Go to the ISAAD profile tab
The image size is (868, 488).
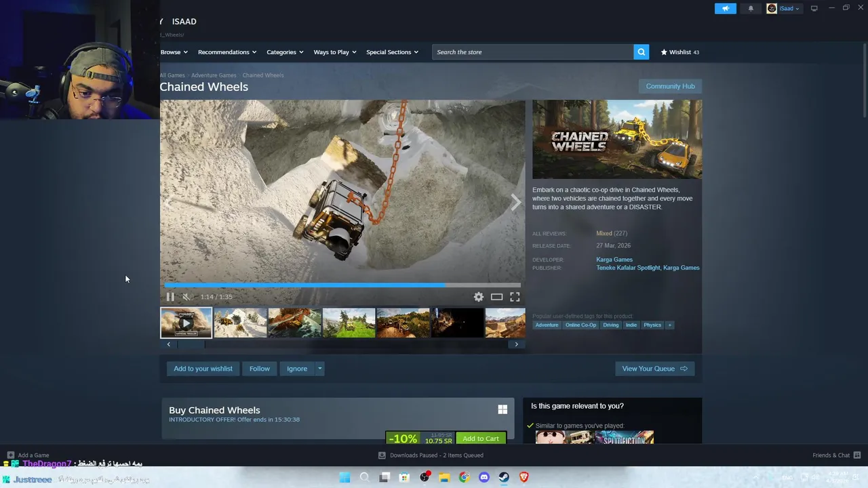pyautogui.click(x=184, y=22)
